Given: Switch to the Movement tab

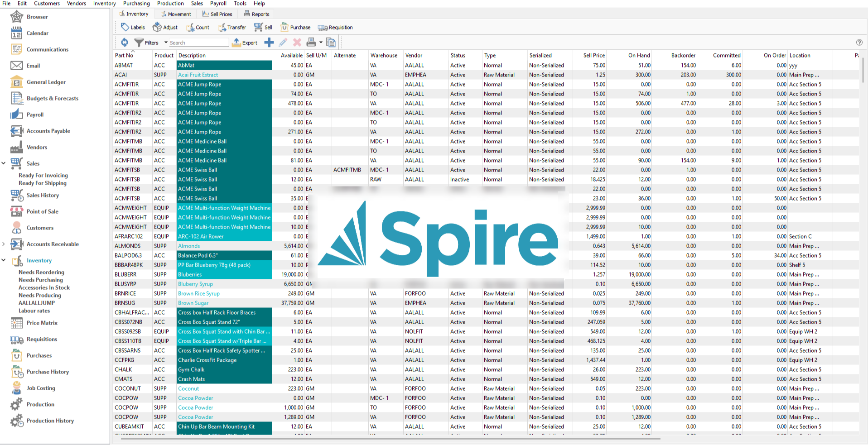Looking at the screenshot, I should tap(176, 14).
